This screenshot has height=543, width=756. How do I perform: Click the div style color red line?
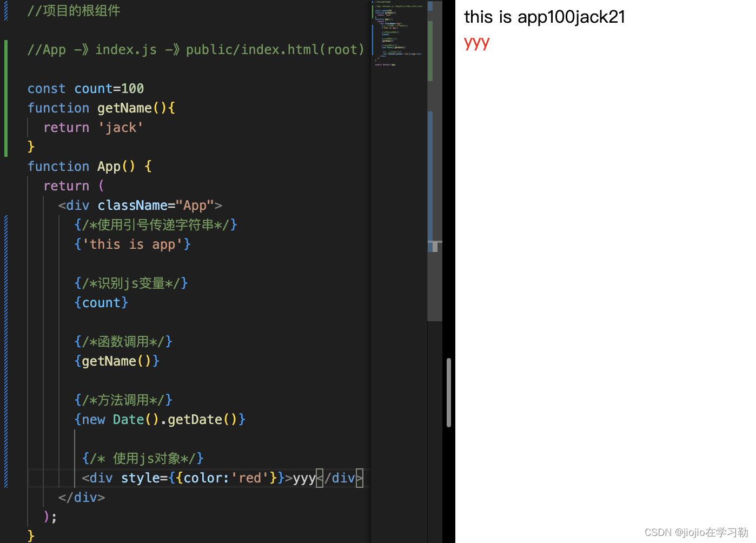click(x=222, y=478)
